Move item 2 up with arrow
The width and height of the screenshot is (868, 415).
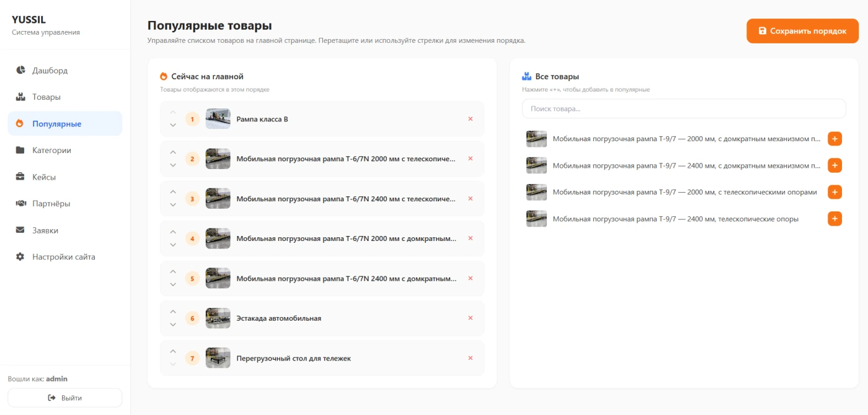click(173, 152)
